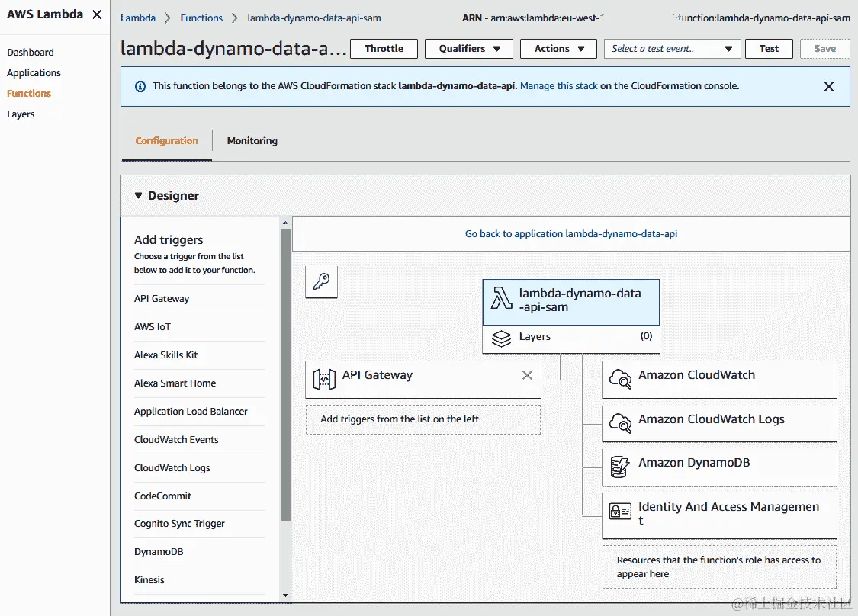Add Application Load Balancer trigger
Screen dimensions: 858x616
[x=191, y=412]
